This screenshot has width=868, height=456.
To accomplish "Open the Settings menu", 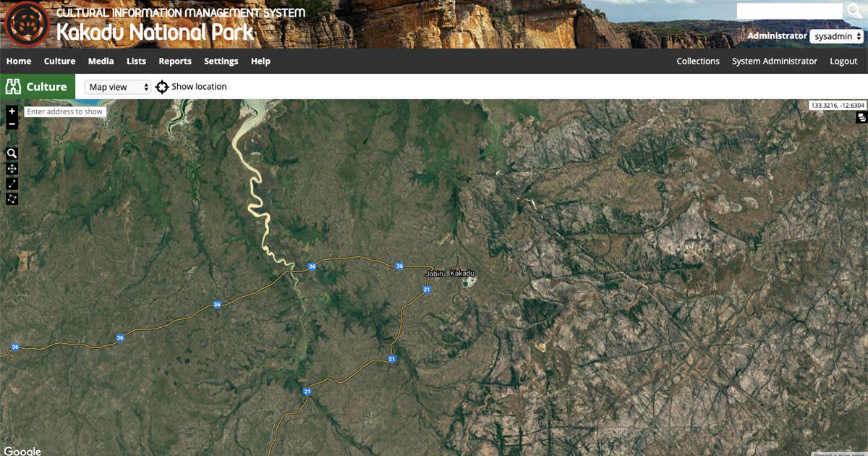I will coord(221,62).
